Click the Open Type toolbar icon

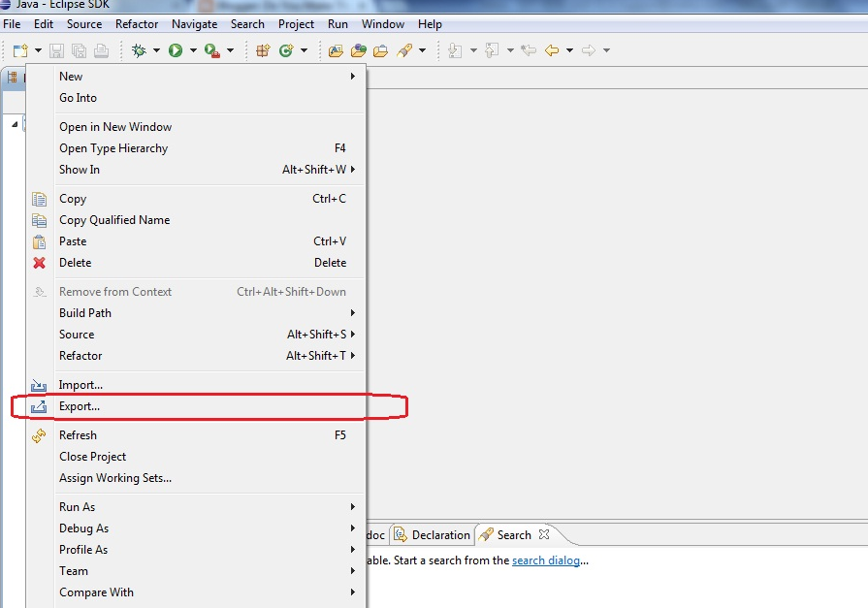pos(336,51)
